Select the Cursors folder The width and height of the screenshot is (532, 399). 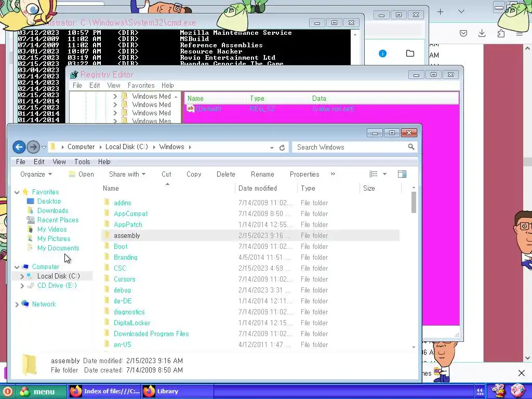point(125,279)
